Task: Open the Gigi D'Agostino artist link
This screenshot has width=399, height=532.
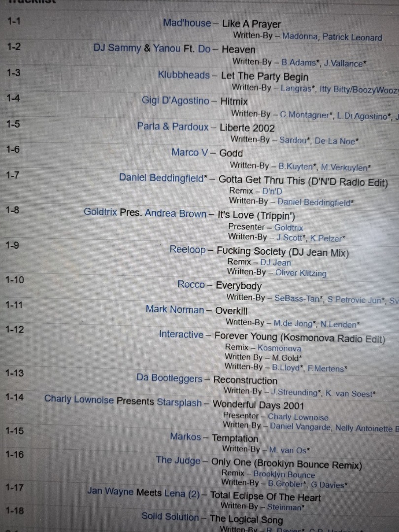Action: [175, 101]
